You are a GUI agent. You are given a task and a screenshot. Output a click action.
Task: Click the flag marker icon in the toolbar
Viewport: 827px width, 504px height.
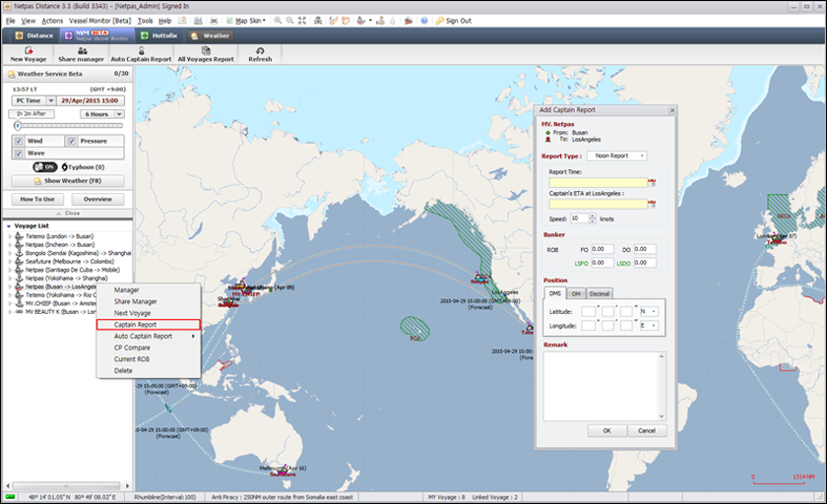[x=346, y=21]
